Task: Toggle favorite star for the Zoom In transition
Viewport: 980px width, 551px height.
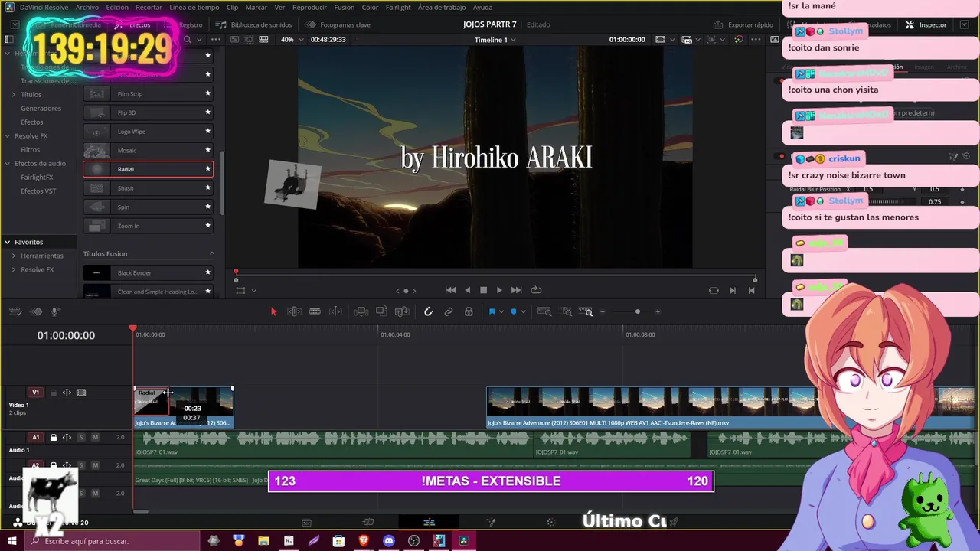Action: point(207,226)
